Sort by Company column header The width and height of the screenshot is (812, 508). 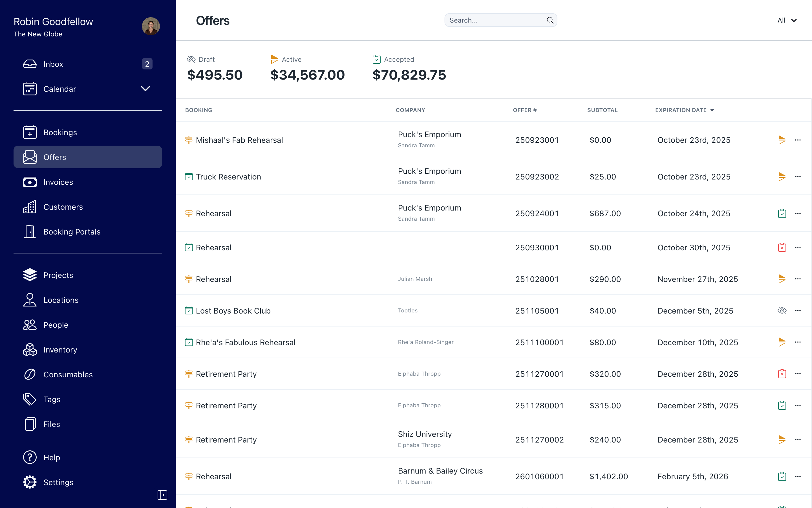410,110
